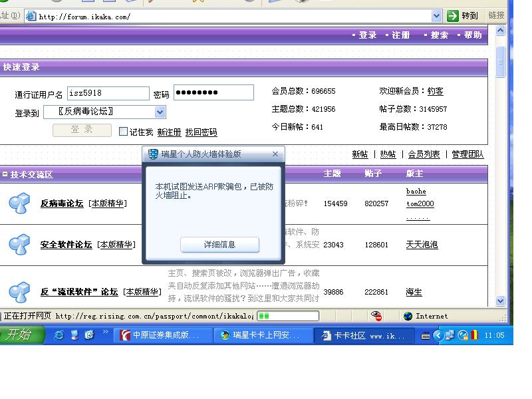Open the 注册 link in the header
Screen dimensions: 532x399
[401, 35]
